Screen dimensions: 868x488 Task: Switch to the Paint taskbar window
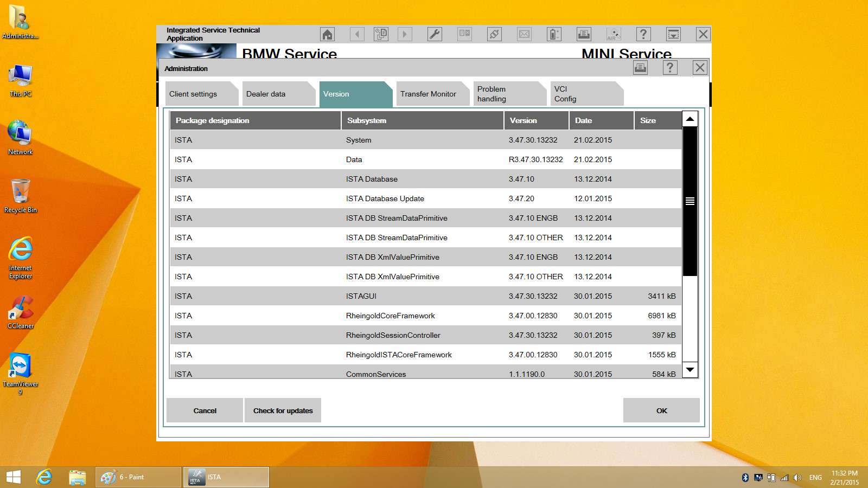tap(138, 477)
